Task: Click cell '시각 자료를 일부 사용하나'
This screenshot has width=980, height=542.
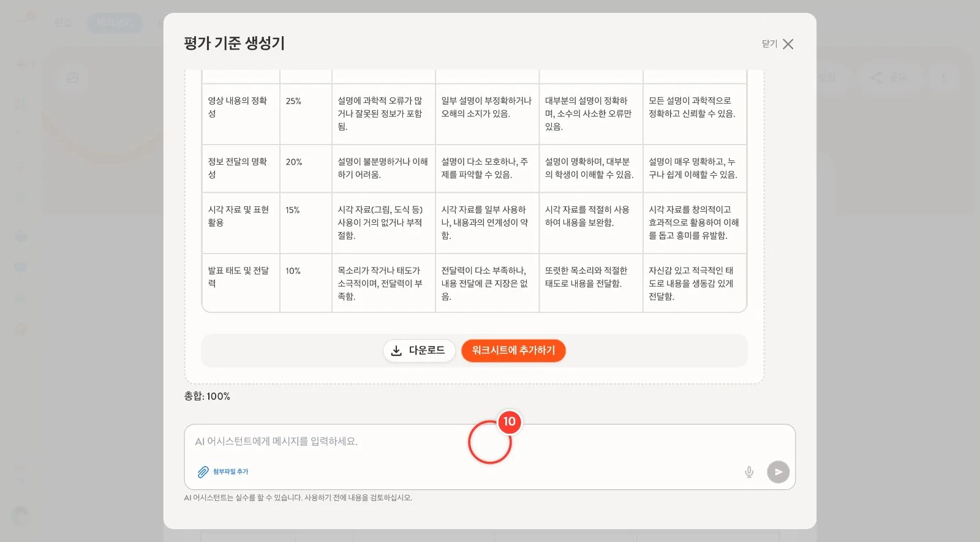Action: point(487,223)
